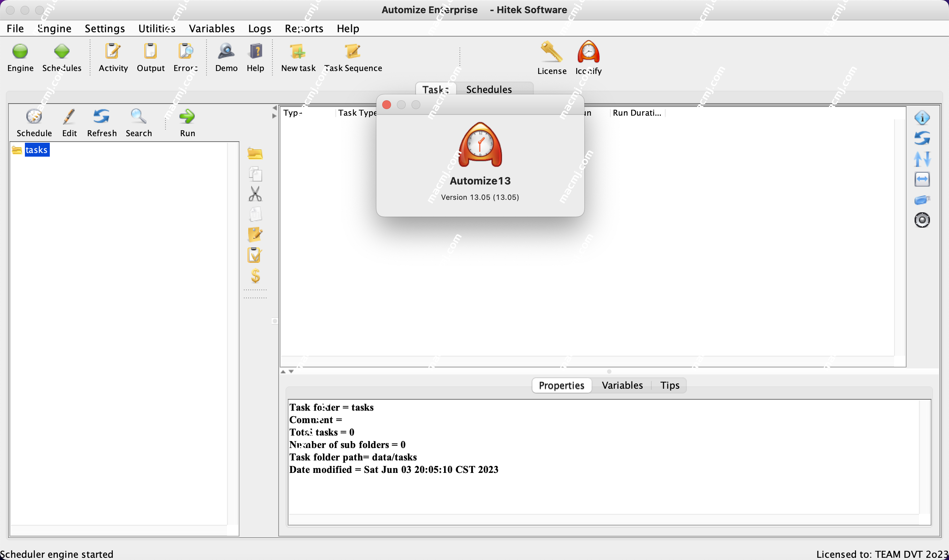The height and width of the screenshot is (560, 949).
Task: Open the Settings menu
Action: click(x=105, y=28)
